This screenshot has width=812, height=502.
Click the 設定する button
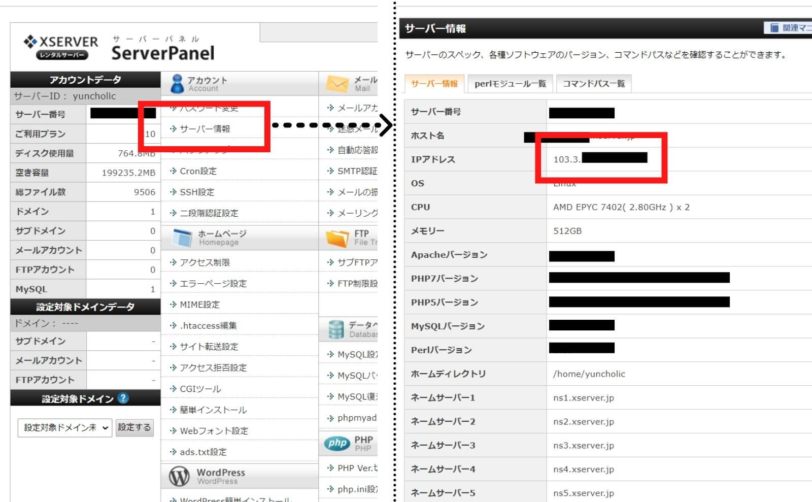[x=134, y=427]
